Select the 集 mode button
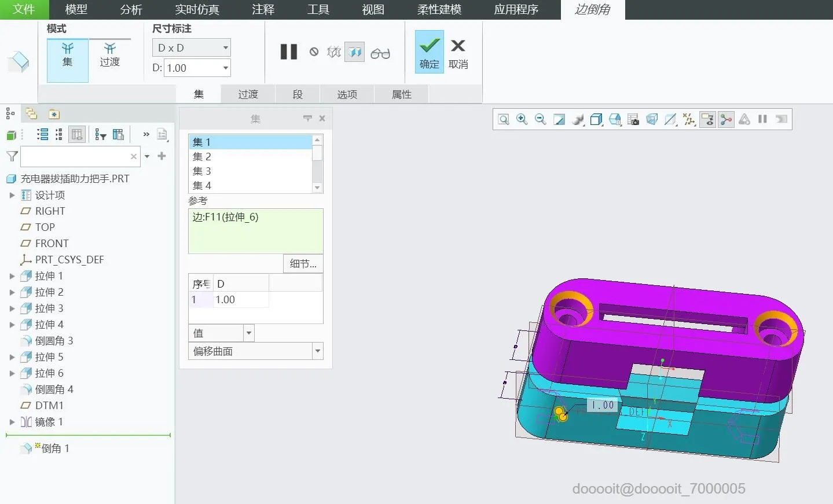Image resolution: width=833 pixels, height=504 pixels. (68, 60)
